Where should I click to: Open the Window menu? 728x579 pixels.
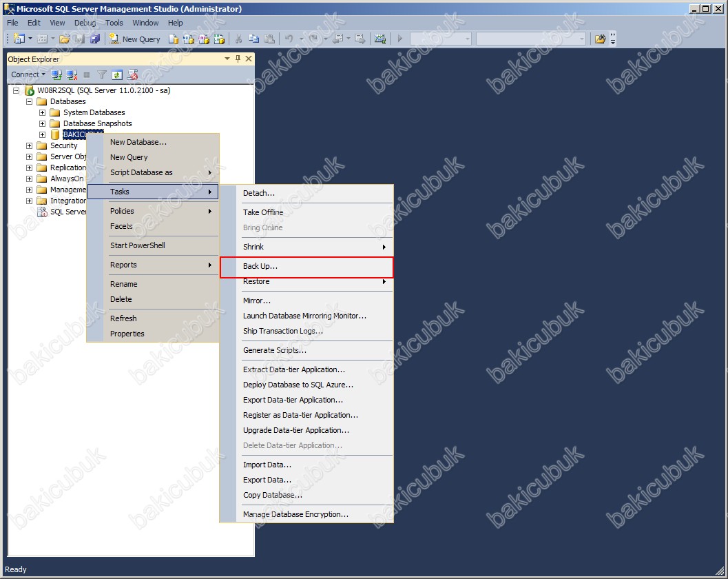pos(145,23)
